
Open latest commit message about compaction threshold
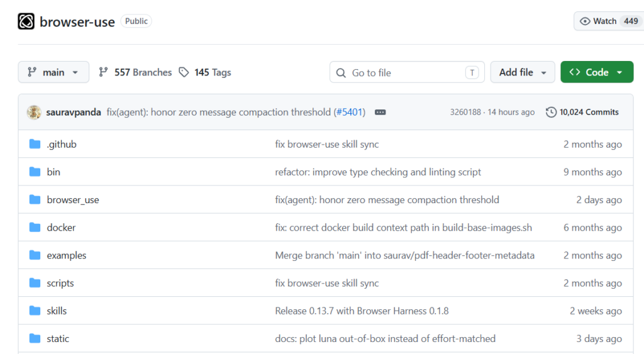pyautogui.click(x=218, y=112)
